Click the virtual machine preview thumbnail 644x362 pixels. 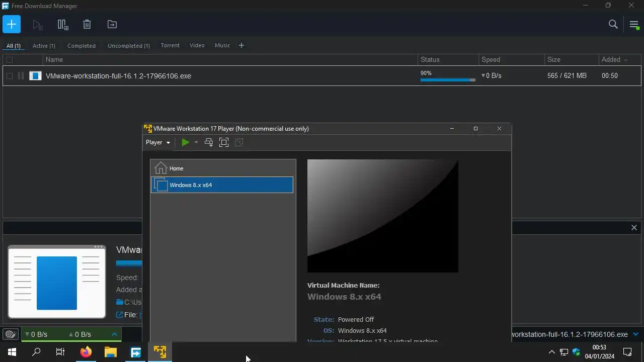pyautogui.click(x=383, y=216)
